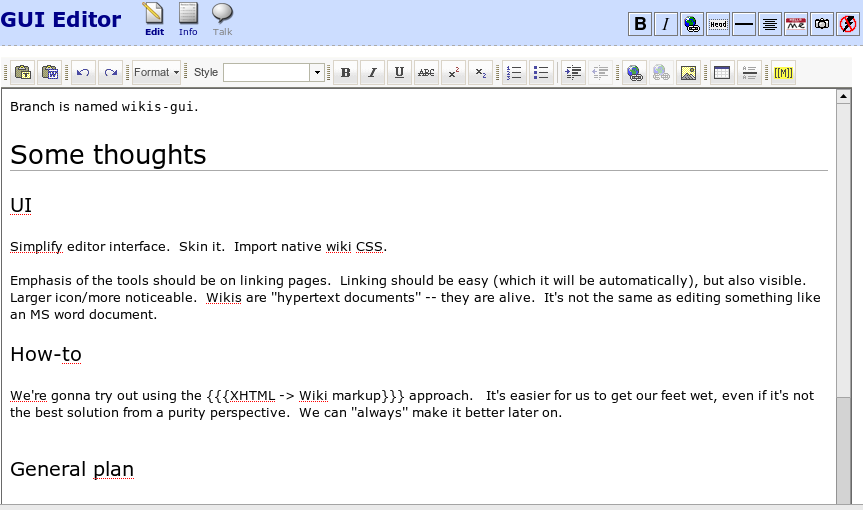Toggle superscript formatting
This screenshot has height=510, width=863.
(454, 73)
